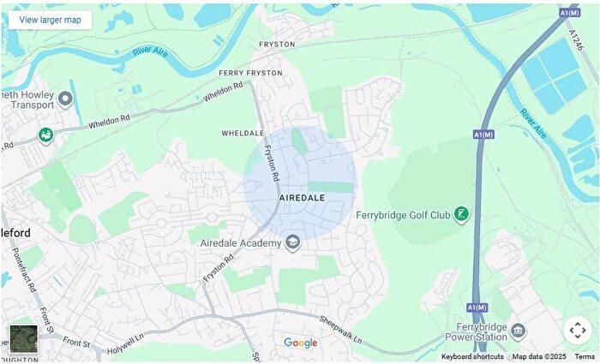This screenshot has height=364, width=600.
Task: Click the WHELDALE locality label
Action: click(243, 133)
